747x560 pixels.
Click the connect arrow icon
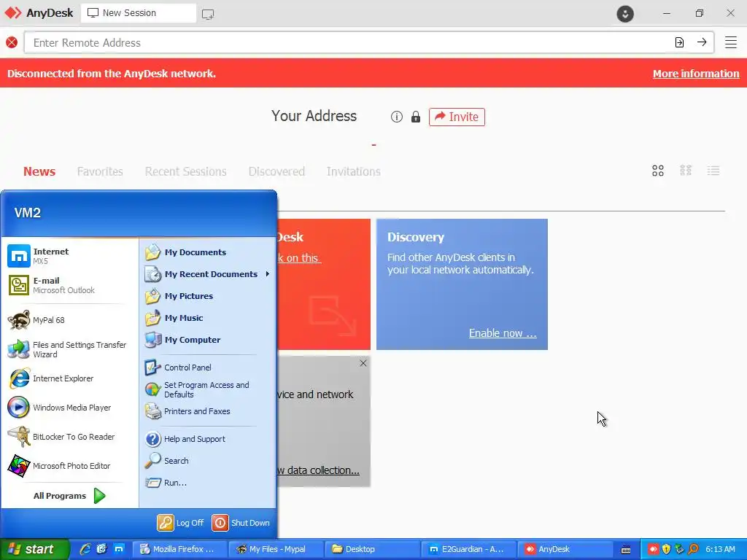702,42
